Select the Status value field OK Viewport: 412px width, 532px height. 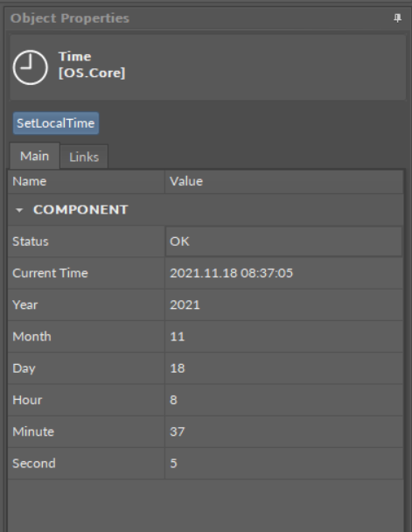pos(283,241)
